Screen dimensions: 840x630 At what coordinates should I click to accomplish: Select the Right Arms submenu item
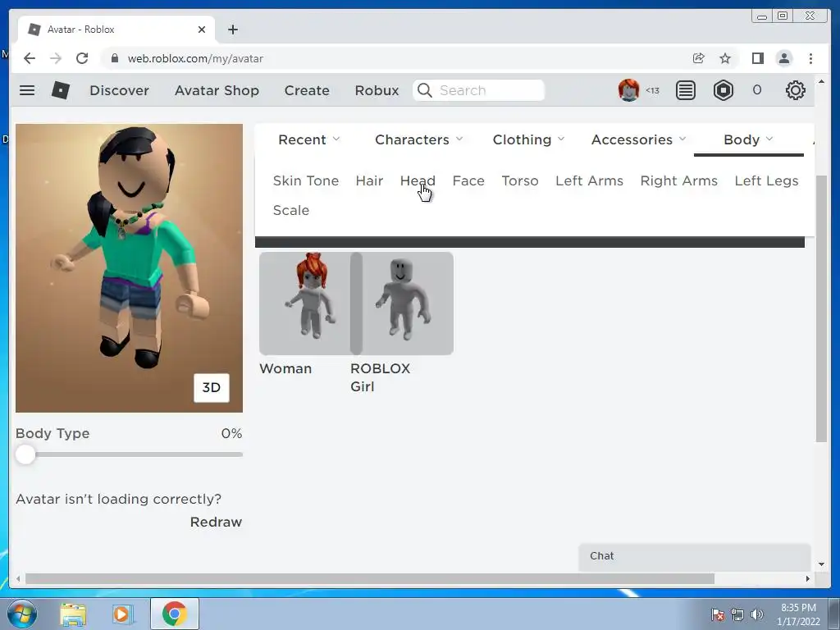(x=678, y=180)
